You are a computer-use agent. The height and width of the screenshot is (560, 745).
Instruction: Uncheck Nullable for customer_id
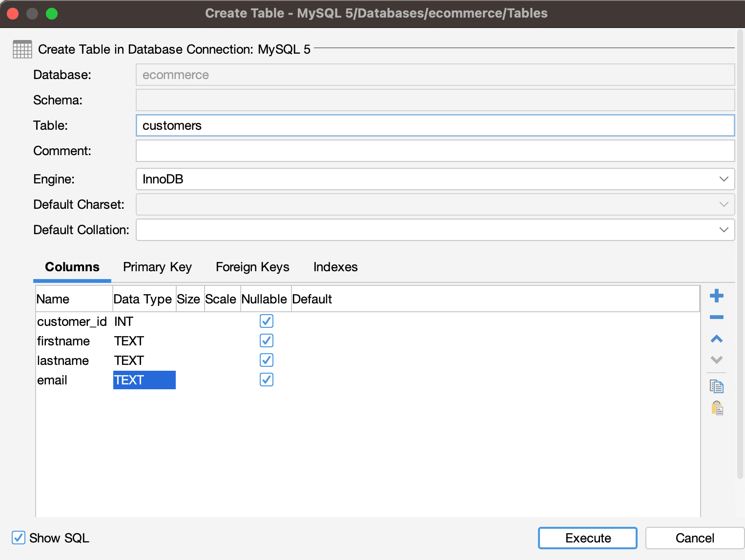coord(266,321)
